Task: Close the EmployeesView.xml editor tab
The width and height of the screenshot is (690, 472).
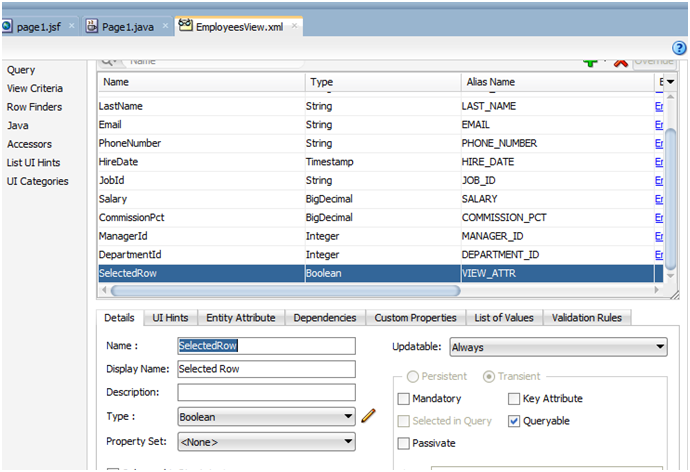Action: [295, 26]
